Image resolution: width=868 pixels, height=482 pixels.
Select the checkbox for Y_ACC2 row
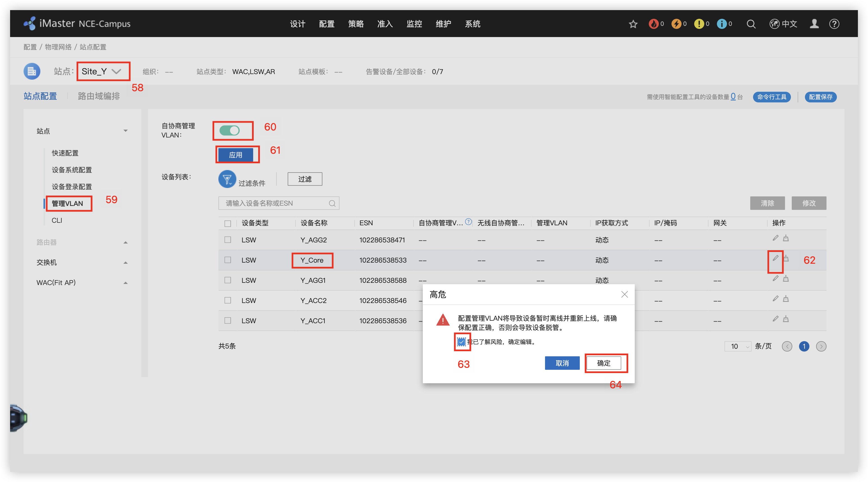(228, 300)
